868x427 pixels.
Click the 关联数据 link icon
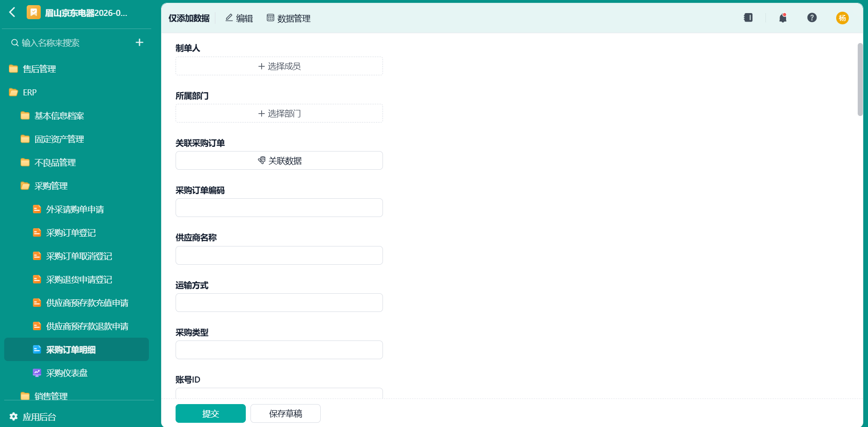coord(262,160)
